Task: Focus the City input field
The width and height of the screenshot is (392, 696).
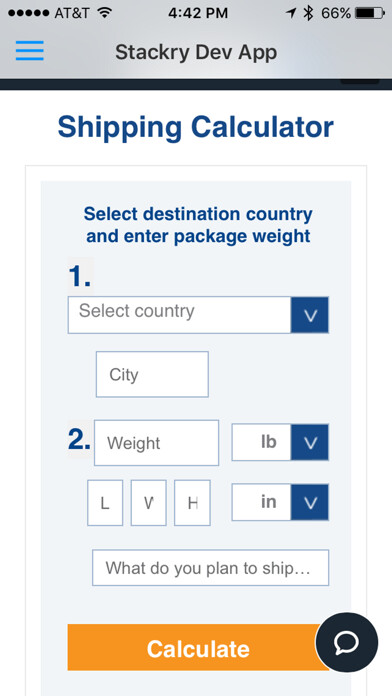Action: point(152,374)
